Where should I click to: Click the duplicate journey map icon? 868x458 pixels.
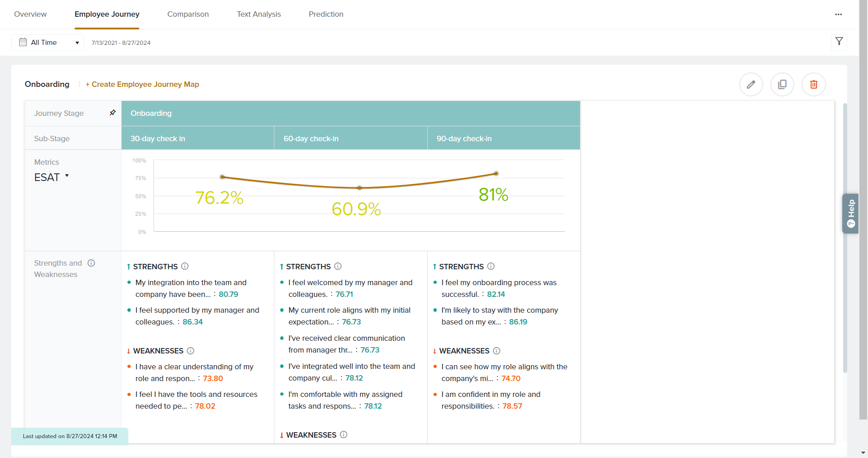coord(782,85)
